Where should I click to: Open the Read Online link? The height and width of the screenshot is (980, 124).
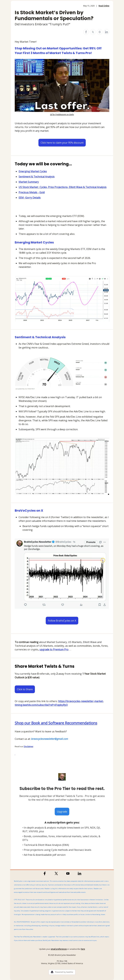(104, 6)
